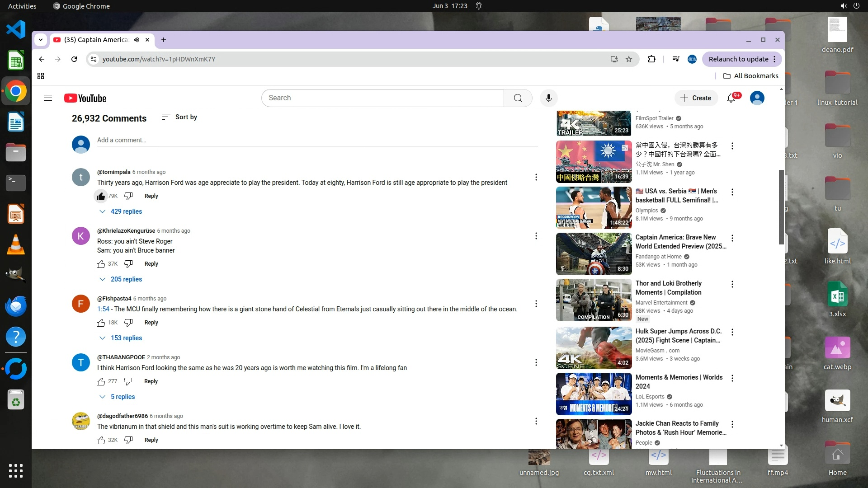Click the 1:54 timestamp link
The width and height of the screenshot is (868, 488).
coord(103,309)
